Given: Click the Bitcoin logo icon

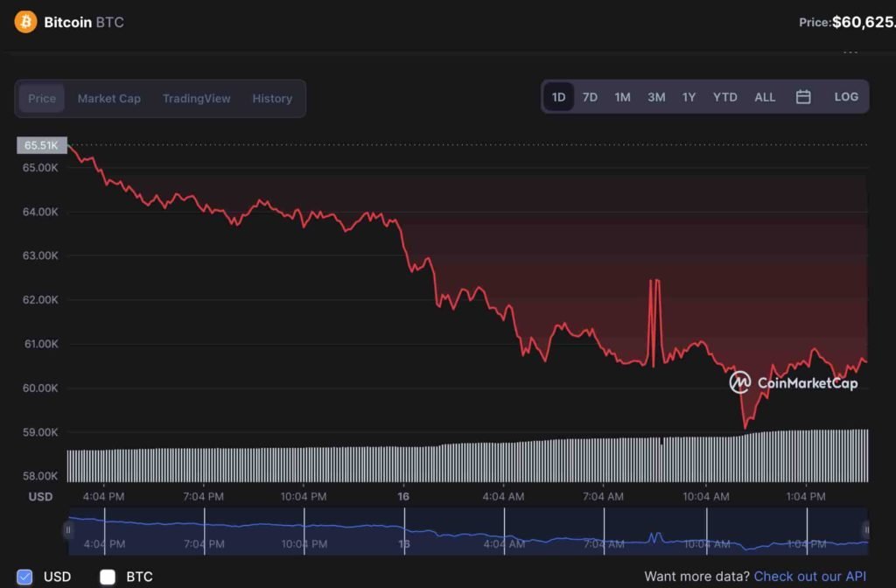Looking at the screenshot, I should coord(25,22).
